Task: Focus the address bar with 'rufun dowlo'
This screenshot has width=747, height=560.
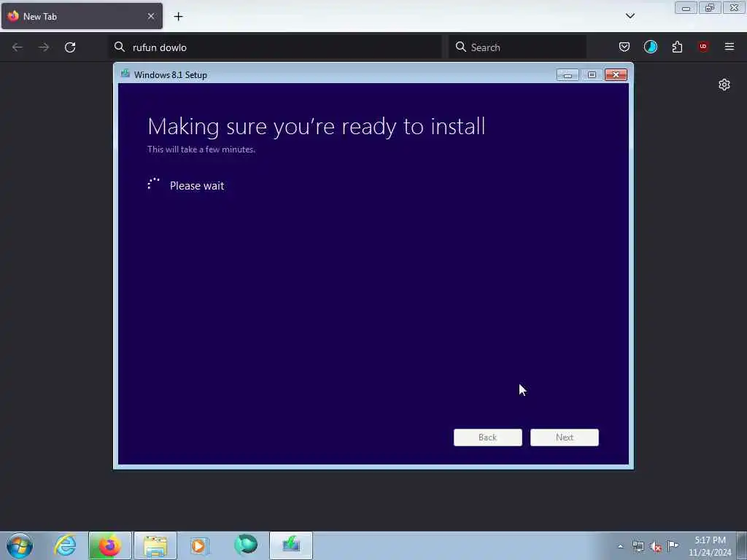Action: point(275,47)
